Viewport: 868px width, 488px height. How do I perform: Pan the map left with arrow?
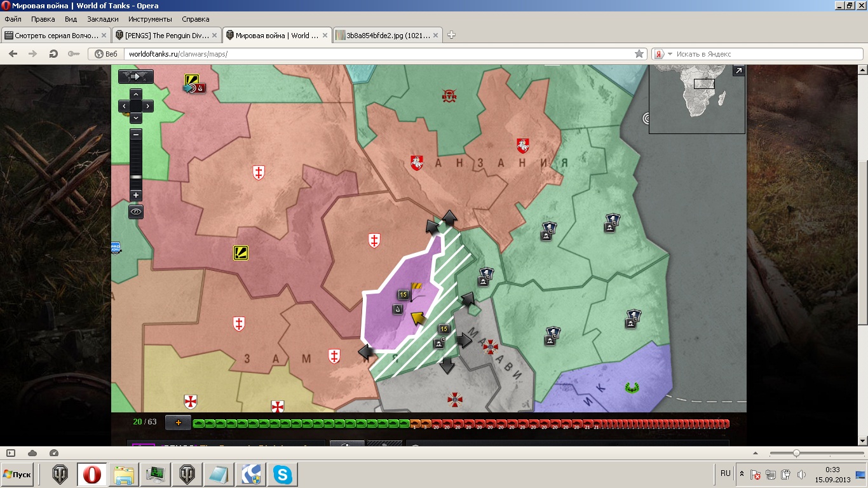tap(124, 106)
